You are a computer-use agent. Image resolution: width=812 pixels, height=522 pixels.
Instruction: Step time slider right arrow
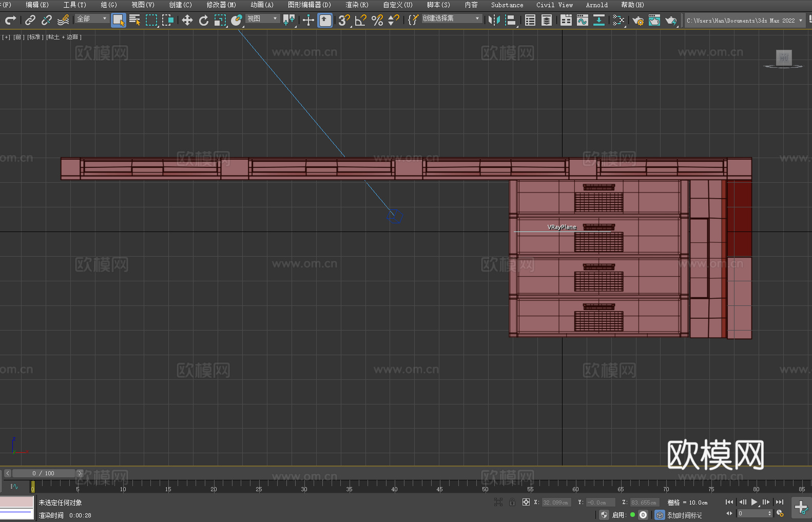[80, 473]
